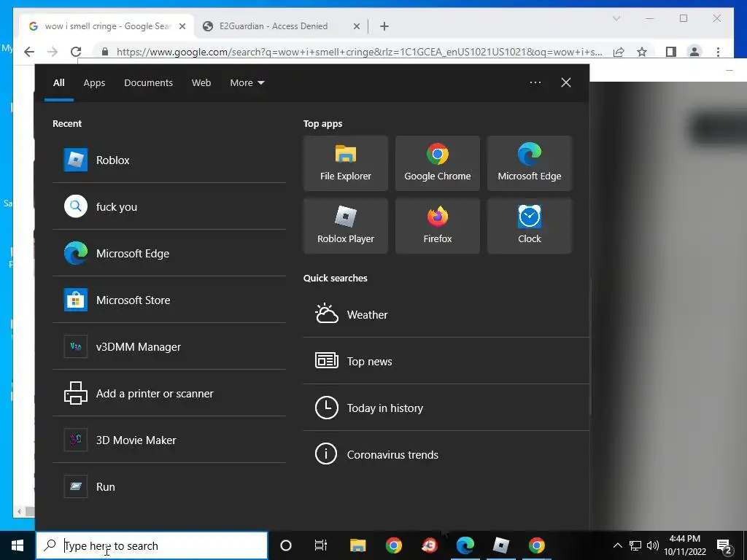747x560 pixels.
Task: Go forward in Chrome
Action: (53, 52)
